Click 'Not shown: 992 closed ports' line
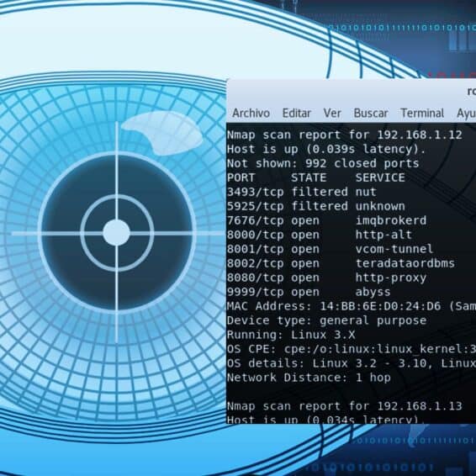Viewport: 476px width, 476px height. coord(323,163)
